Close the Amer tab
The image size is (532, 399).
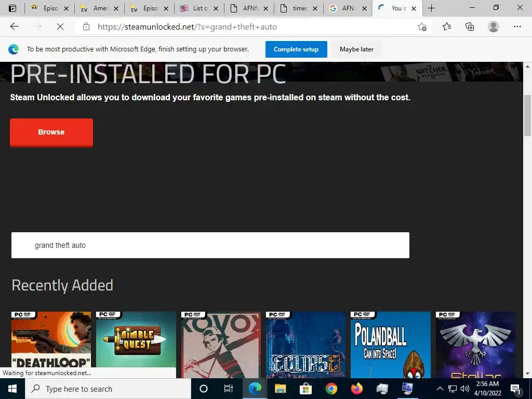click(116, 8)
